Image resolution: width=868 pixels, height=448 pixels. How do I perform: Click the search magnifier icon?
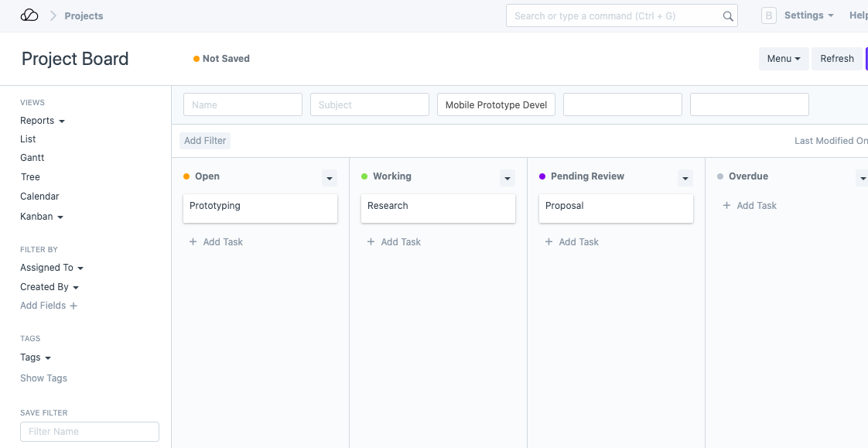point(727,16)
